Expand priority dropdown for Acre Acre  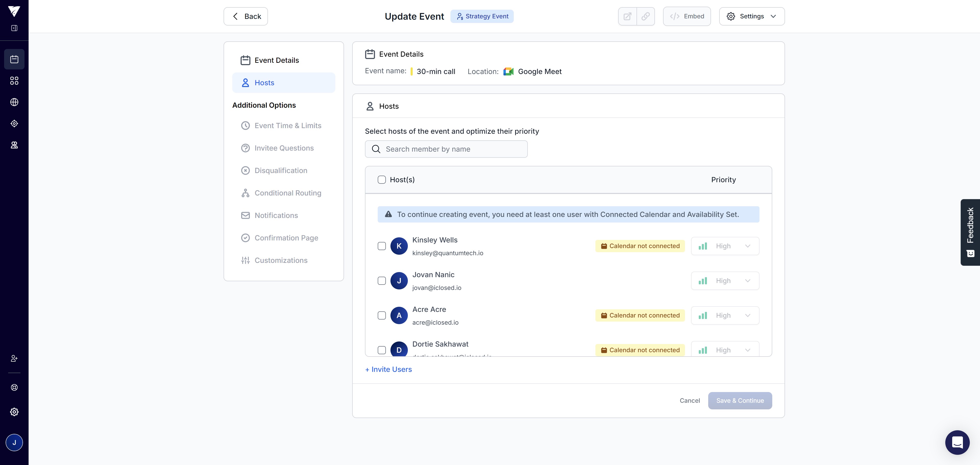[725, 315]
